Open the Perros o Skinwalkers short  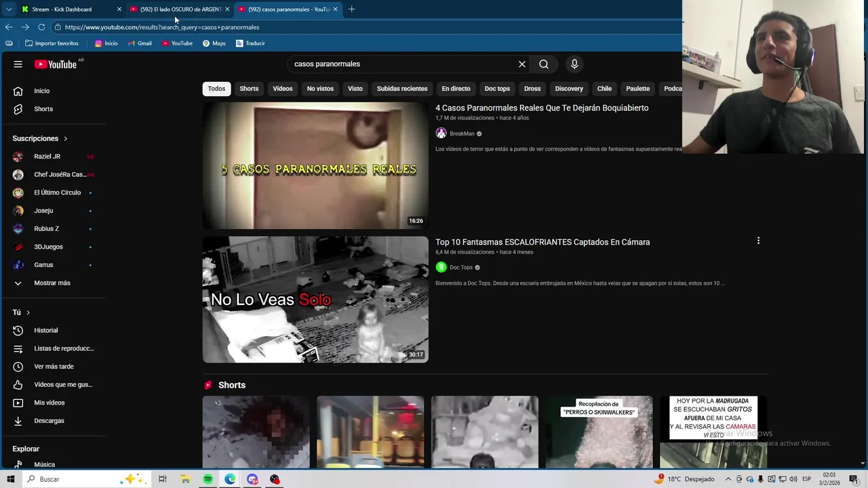(599, 432)
